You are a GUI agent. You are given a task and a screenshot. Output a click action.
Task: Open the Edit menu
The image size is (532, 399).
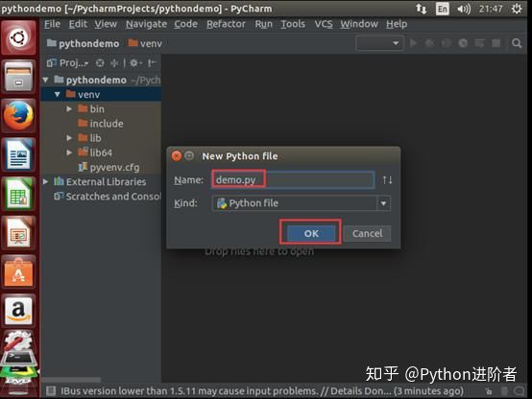(x=78, y=24)
